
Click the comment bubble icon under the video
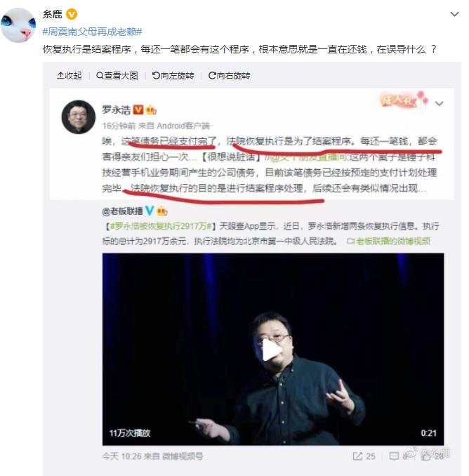[394, 456]
